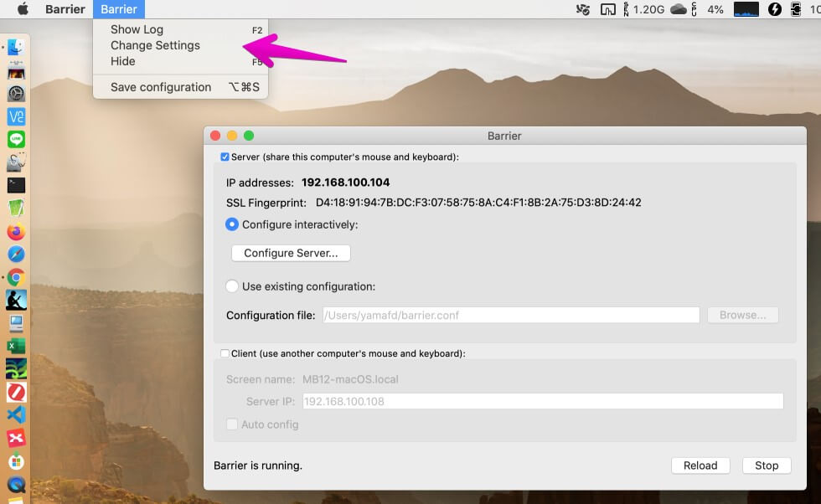This screenshot has width=821, height=504.
Task: Select Use existing configuration radio button
Action: coord(232,286)
